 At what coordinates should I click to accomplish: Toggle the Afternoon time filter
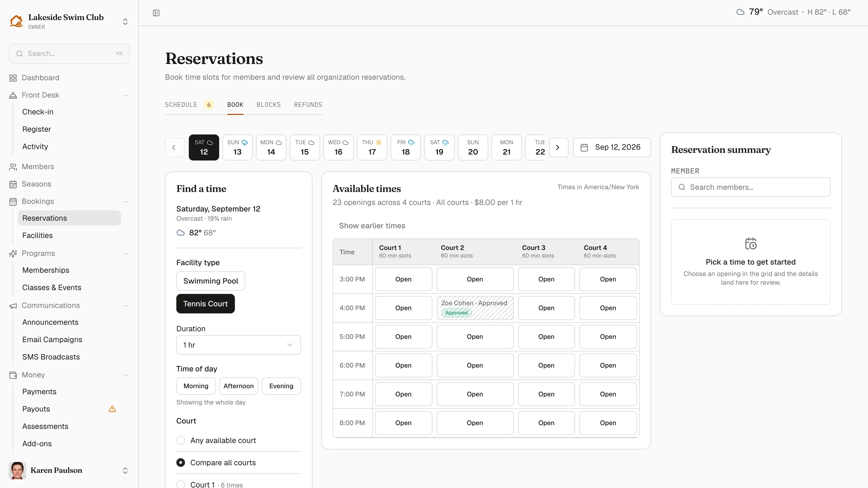point(239,386)
